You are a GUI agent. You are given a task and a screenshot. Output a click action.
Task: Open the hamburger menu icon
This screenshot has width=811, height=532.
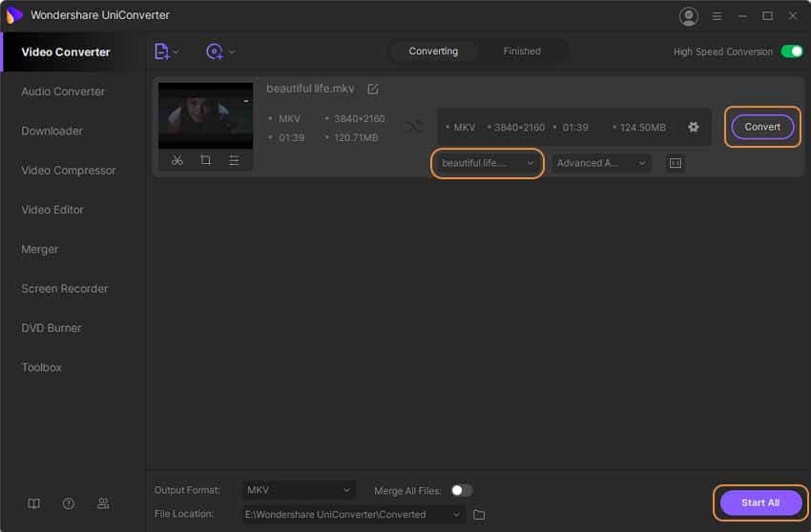tap(717, 16)
